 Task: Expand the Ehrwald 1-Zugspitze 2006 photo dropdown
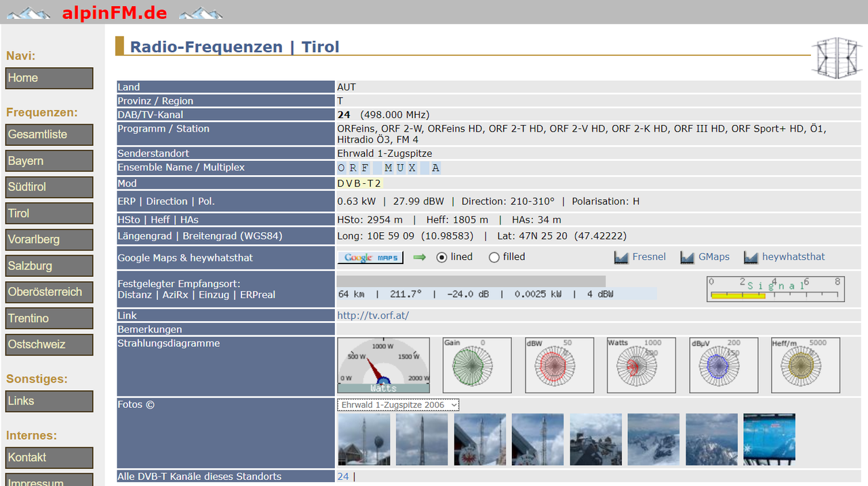[398, 405]
